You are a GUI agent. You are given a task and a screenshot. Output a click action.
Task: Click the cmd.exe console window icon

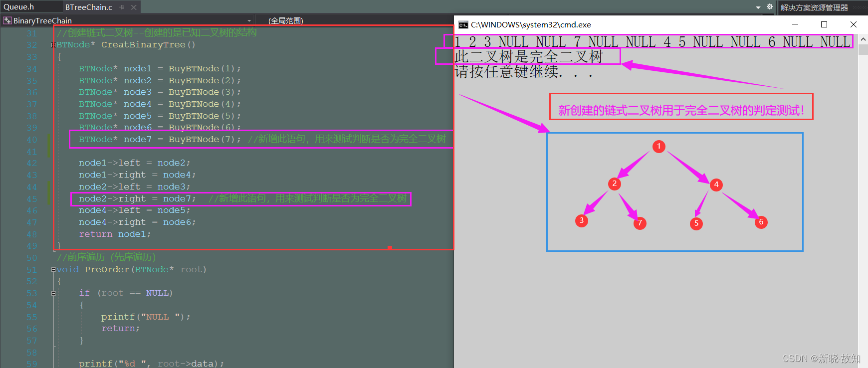pos(463,25)
